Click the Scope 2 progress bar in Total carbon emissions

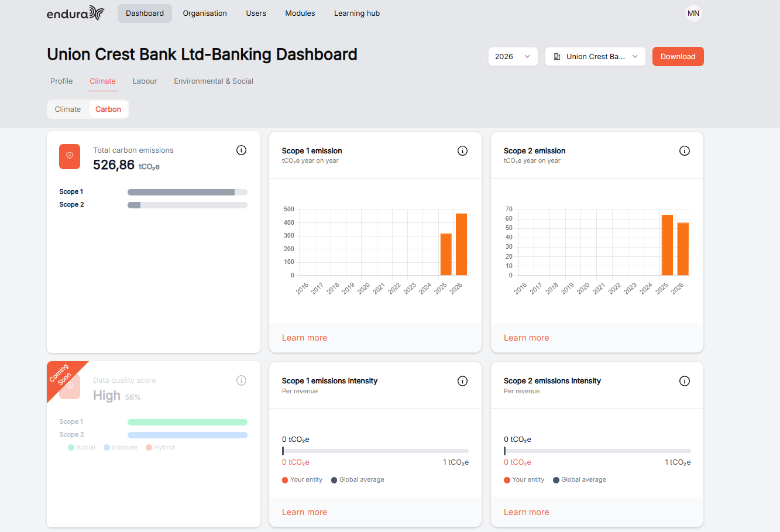pyautogui.click(x=187, y=205)
